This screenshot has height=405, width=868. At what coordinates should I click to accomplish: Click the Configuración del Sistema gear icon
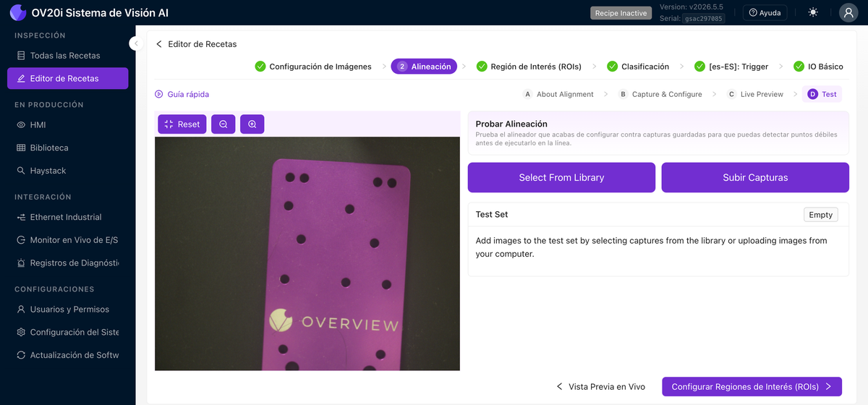21,333
